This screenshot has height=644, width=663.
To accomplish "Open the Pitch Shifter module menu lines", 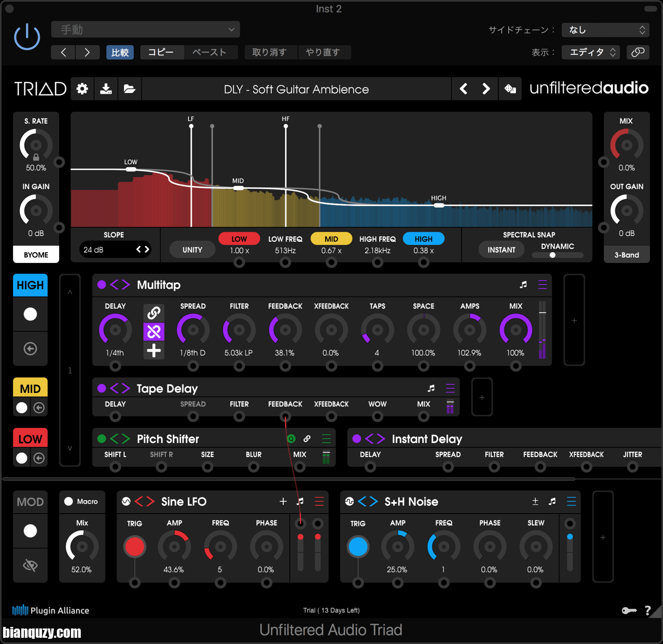I will [x=326, y=439].
